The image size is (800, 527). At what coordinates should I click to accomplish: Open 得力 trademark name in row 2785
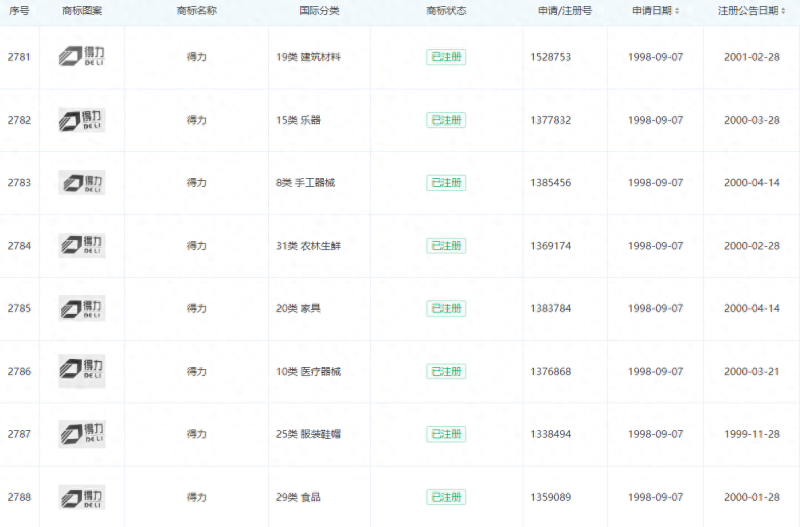(196, 308)
